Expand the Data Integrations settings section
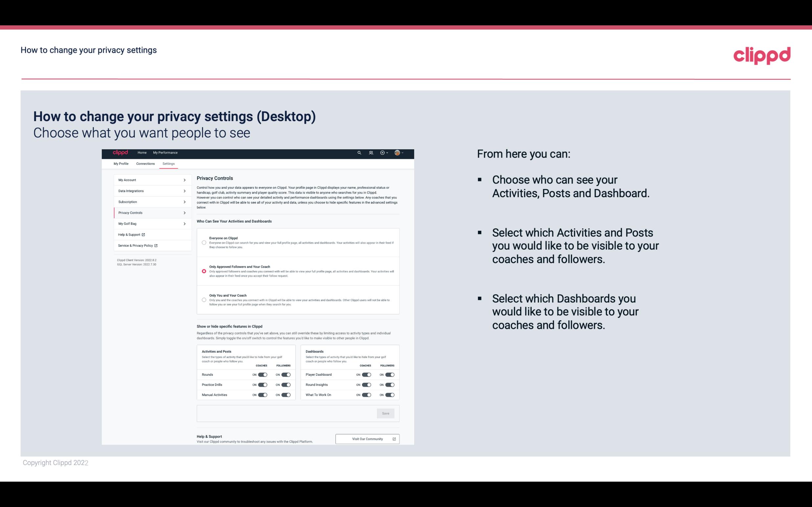 click(x=150, y=191)
